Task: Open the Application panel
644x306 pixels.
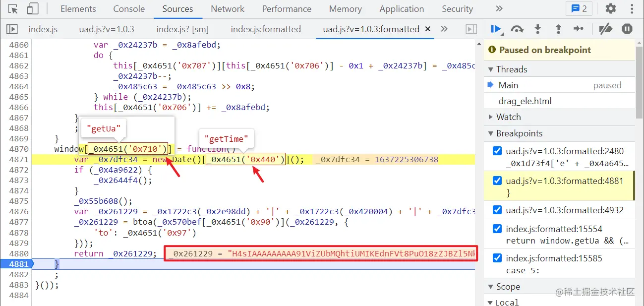Action: (x=402, y=9)
